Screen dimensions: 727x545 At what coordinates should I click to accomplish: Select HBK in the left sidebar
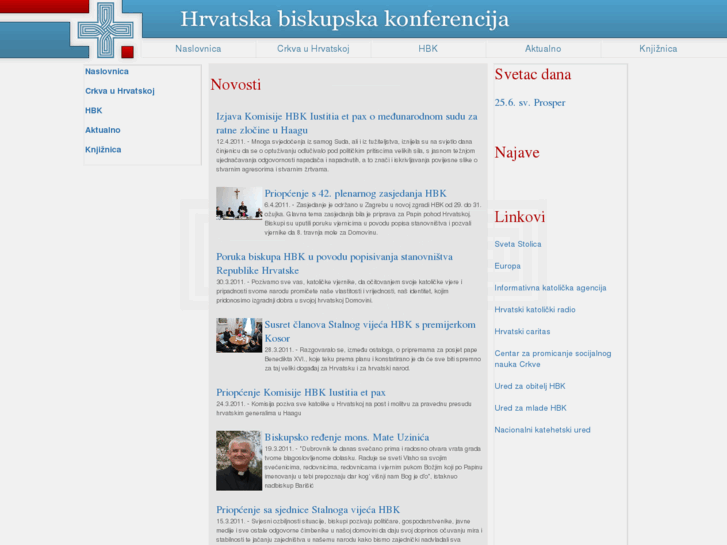[93, 110]
